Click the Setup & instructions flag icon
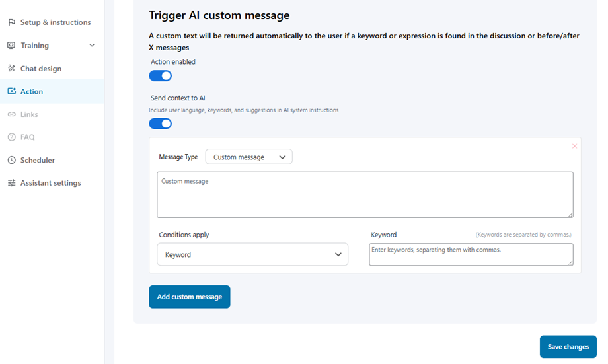This screenshot has width=608, height=364. click(x=11, y=22)
